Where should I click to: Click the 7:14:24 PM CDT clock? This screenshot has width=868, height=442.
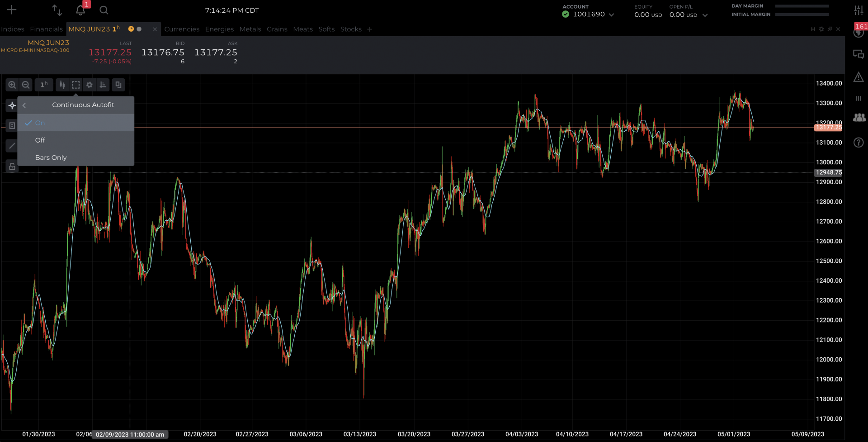(x=232, y=10)
